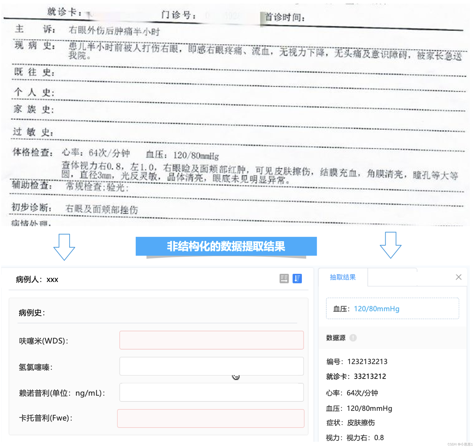Click the 血压: 120/80mmHg data source row
Image resolution: width=476 pixels, height=448 pixels.
pyautogui.click(x=359, y=408)
